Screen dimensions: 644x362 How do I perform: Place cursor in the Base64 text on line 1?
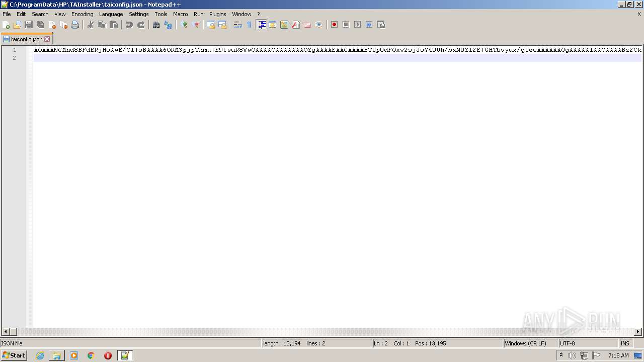coord(338,50)
